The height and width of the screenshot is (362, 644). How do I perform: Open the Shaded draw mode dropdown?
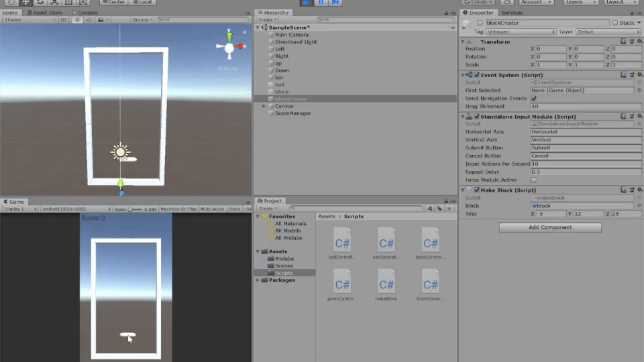[x=29, y=20]
